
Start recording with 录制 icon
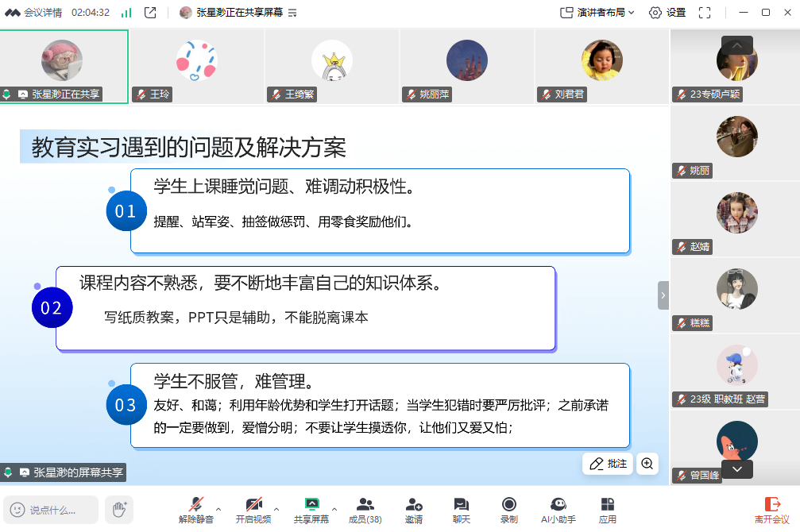pyautogui.click(x=508, y=505)
